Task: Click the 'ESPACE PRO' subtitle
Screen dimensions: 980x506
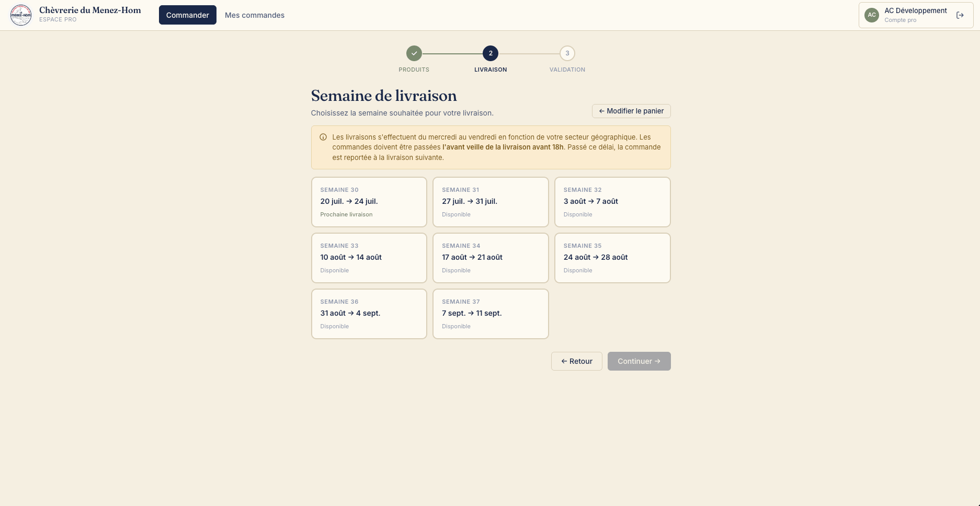Action: point(58,19)
